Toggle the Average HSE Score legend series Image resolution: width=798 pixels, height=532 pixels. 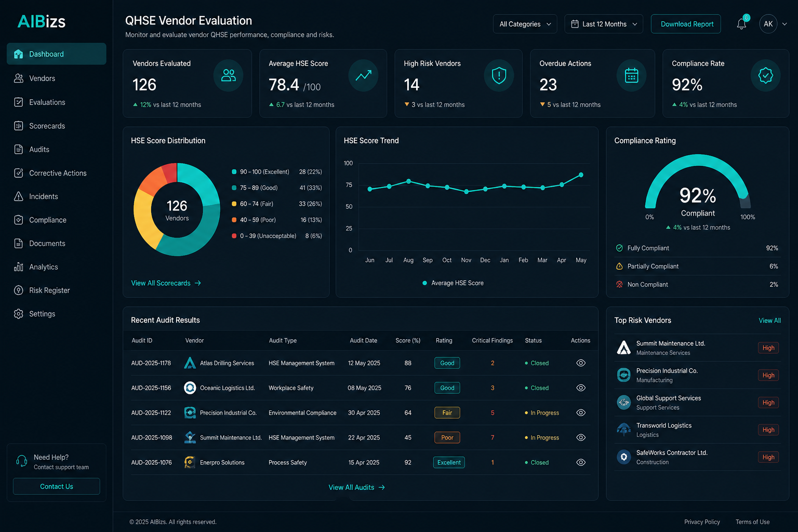(453, 283)
